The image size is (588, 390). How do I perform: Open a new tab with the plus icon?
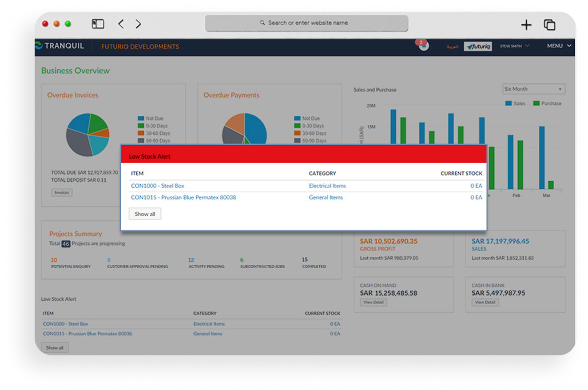pyautogui.click(x=526, y=25)
